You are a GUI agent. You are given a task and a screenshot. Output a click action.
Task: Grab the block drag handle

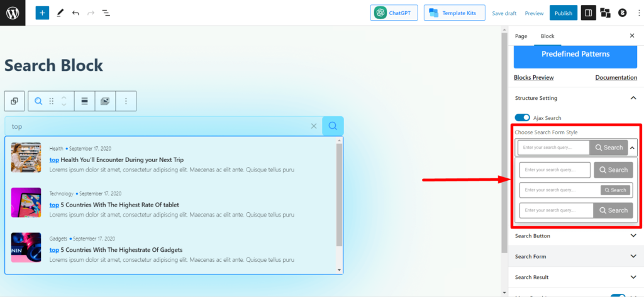[x=52, y=101]
